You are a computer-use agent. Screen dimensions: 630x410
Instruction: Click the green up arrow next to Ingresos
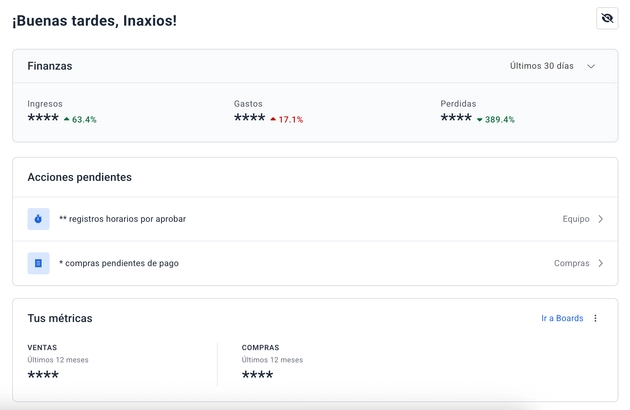point(67,119)
